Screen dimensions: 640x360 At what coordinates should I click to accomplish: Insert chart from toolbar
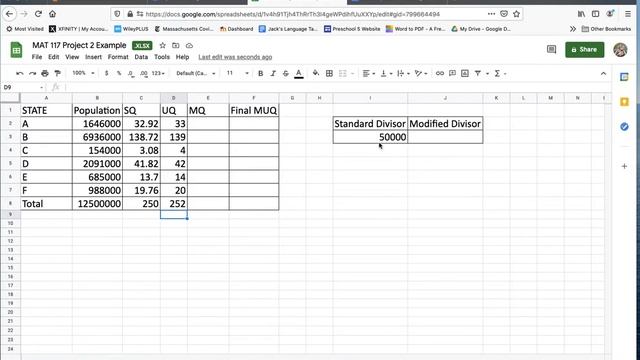(465, 73)
